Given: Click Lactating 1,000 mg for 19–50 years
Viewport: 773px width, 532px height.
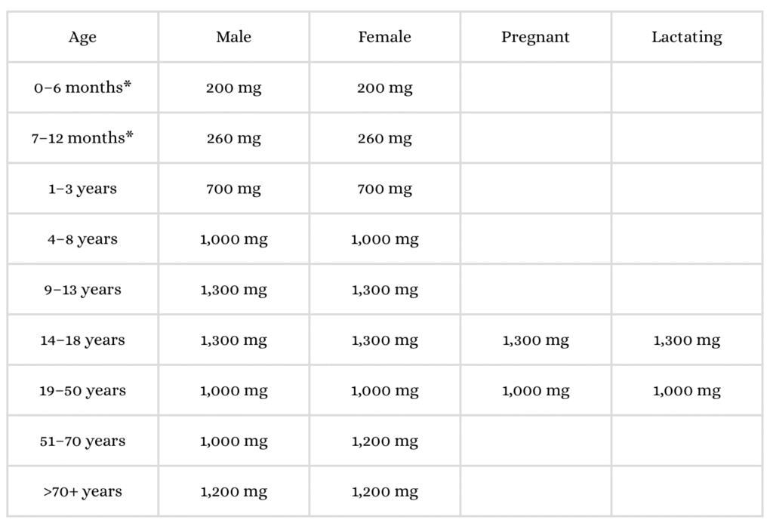Looking at the screenshot, I should 686,391.
